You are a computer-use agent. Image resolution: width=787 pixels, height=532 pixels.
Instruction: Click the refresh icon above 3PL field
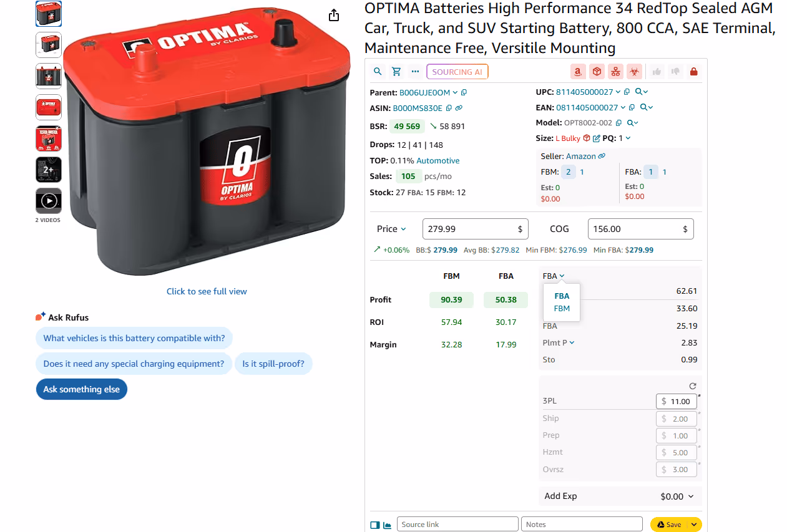point(692,386)
